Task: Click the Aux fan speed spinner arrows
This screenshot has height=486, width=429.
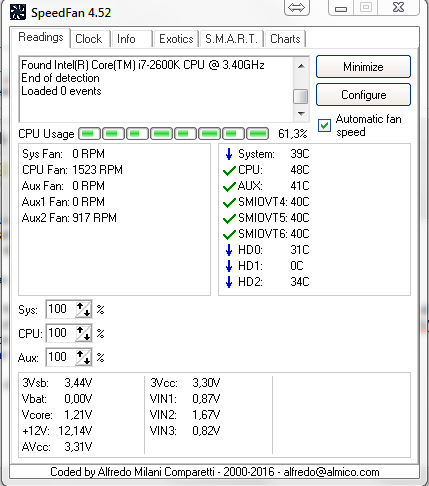Action: (x=83, y=357)
